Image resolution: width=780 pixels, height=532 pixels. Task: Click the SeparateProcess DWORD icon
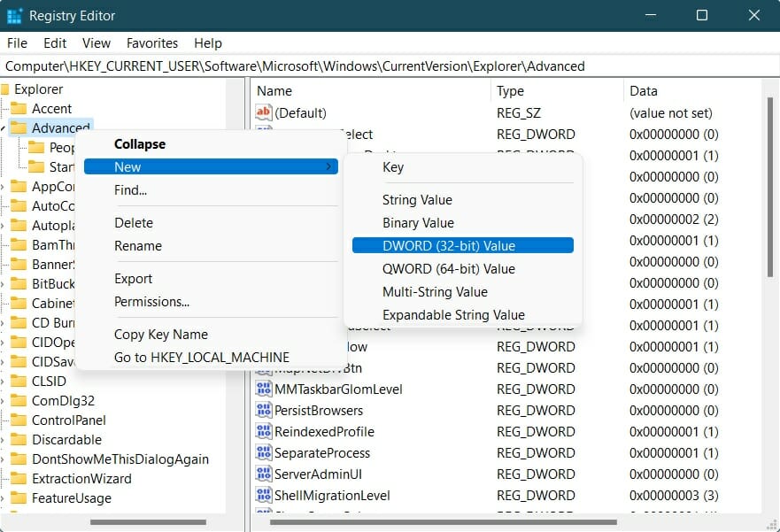pyautogui.click(x=263, y=453)
